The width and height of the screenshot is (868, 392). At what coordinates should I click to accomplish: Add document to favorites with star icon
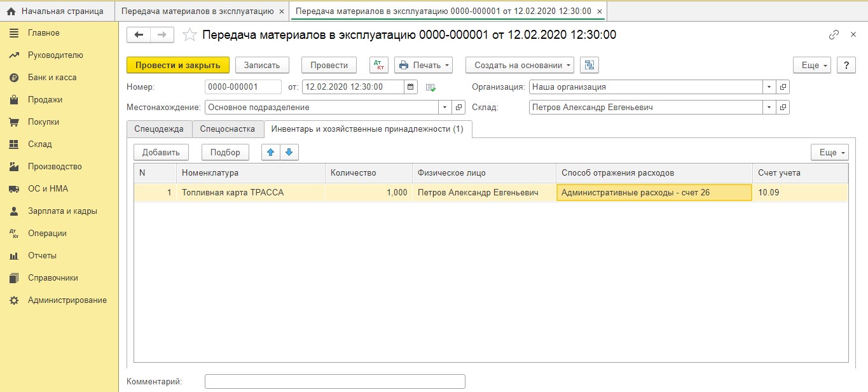point(189,35)
